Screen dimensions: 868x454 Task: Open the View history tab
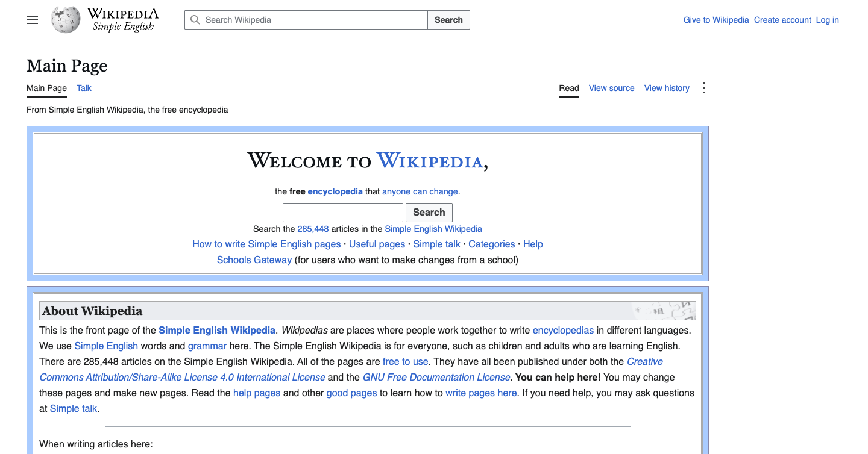(667, 88)
